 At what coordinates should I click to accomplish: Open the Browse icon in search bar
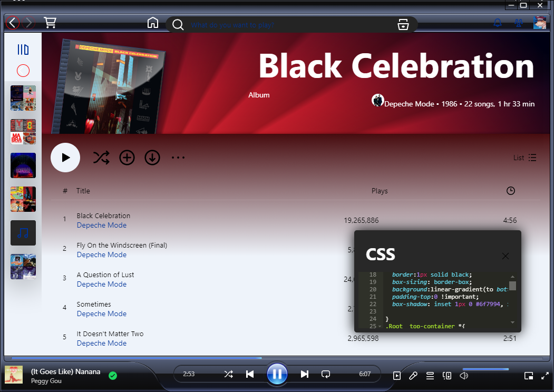pos(403,25)
